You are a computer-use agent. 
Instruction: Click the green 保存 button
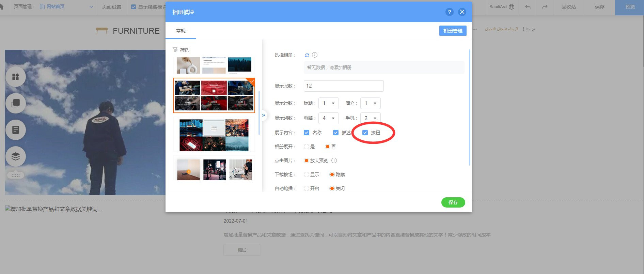453,202
